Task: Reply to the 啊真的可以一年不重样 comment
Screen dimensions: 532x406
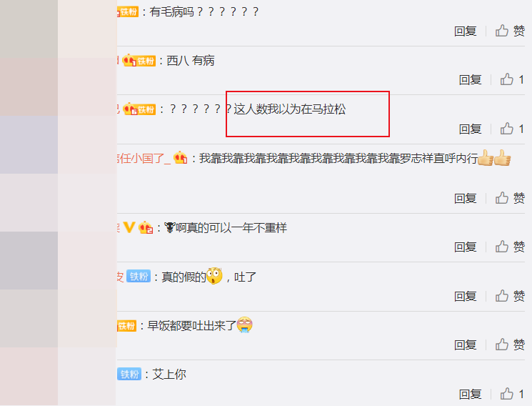Action: (466, 247)
